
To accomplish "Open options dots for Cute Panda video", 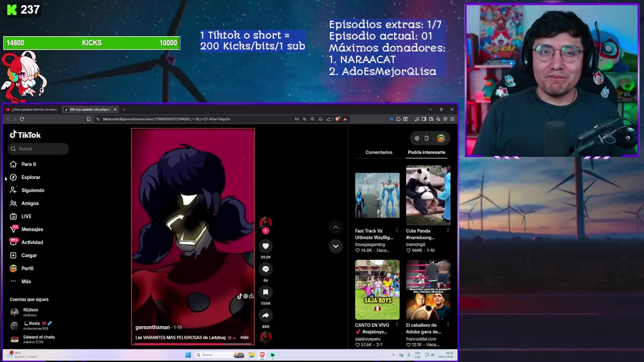I will 448,231.
